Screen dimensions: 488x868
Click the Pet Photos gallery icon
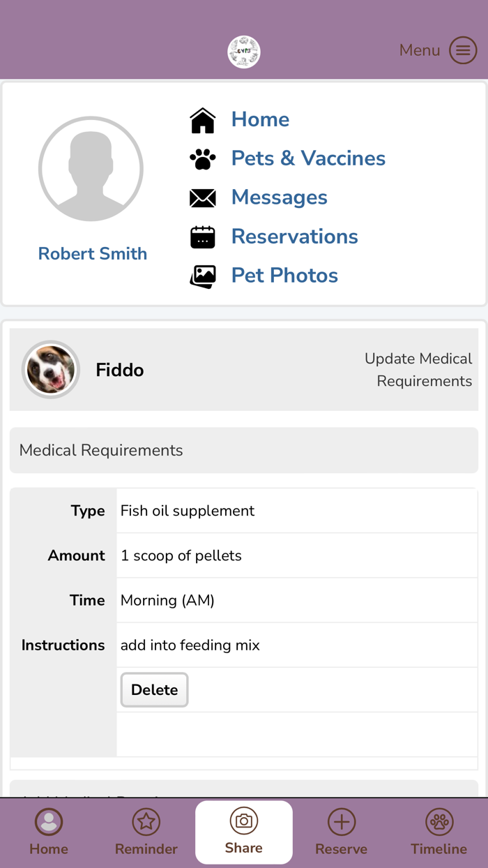[x=203, y=276]
